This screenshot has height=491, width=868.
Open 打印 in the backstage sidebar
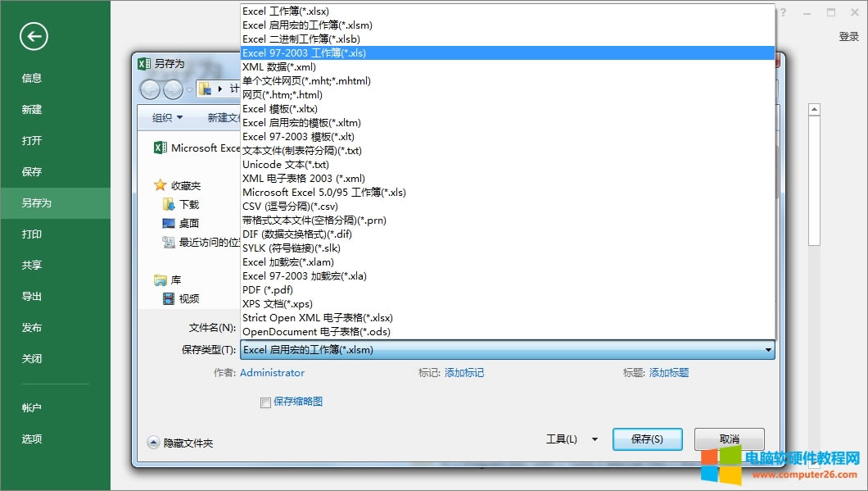[x=32, y=234]
